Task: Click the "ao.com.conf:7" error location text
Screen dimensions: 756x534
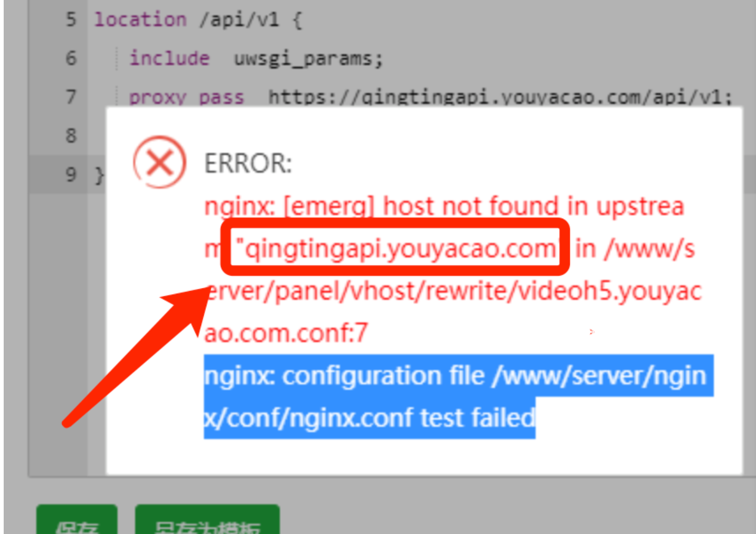Action: [x=286, y=333]
